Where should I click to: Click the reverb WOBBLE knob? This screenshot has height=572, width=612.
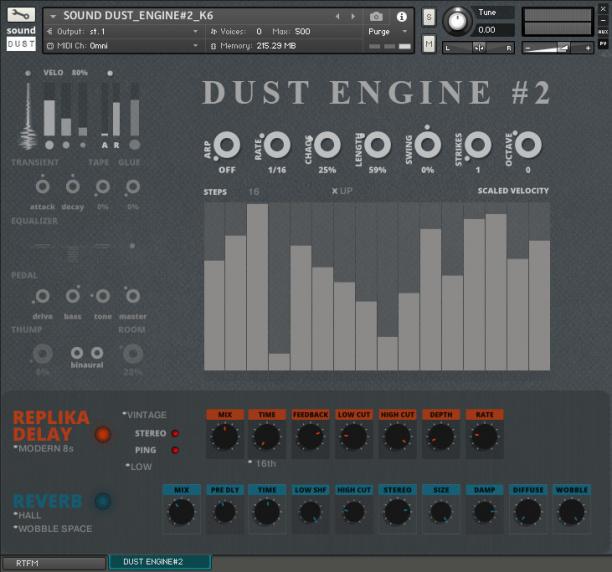(571, 512)
